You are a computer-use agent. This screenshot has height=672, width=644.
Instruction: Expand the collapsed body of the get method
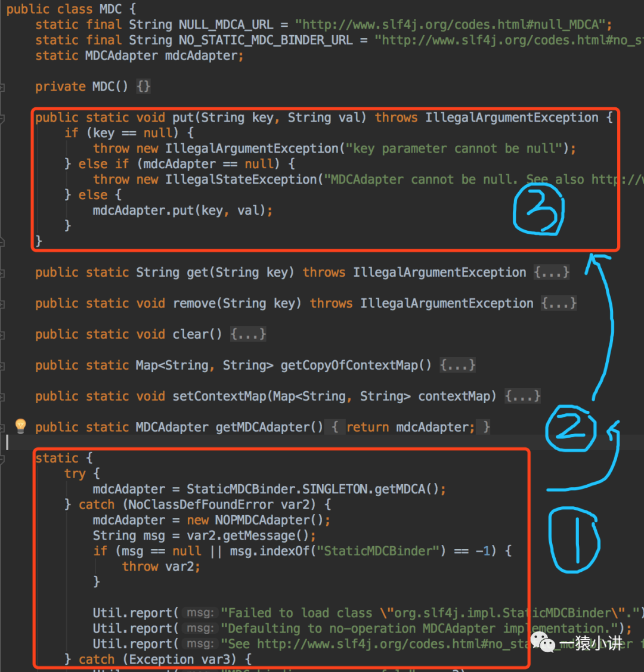click(551, 272)
